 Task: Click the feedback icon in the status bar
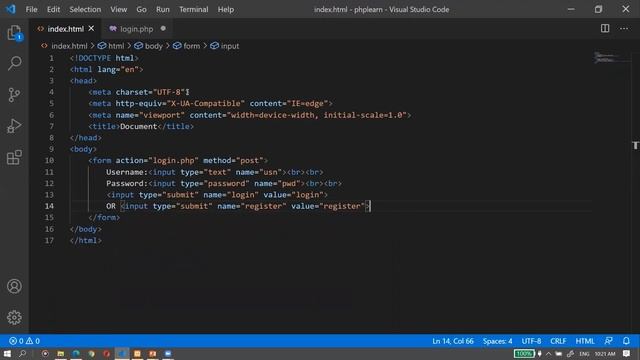click(x=609, y=341)
